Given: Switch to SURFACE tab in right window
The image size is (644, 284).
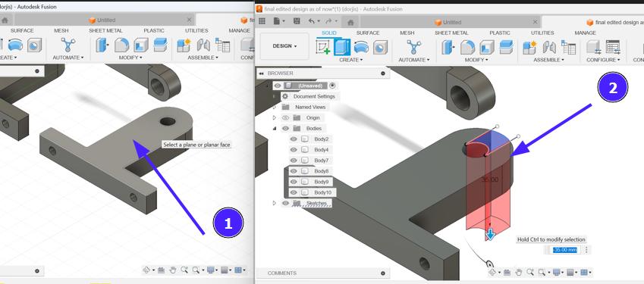Looking at the screenshot, I should click(368, 33).
